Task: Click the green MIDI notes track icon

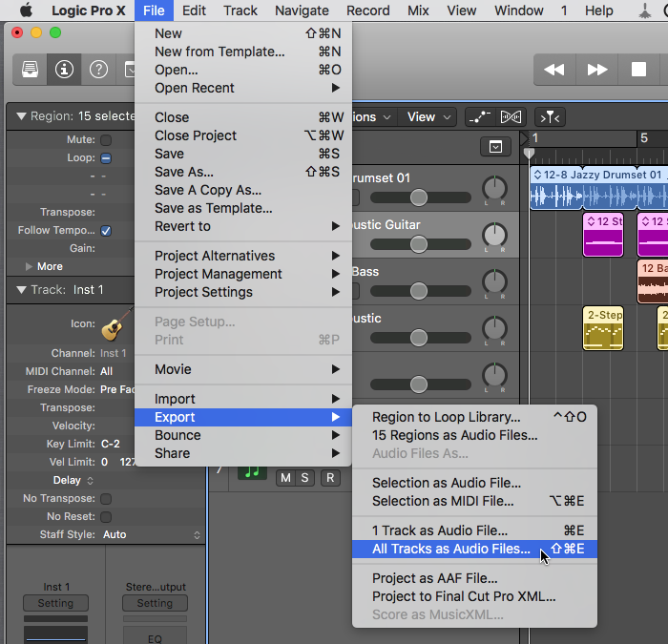Action: coord(252,472)
